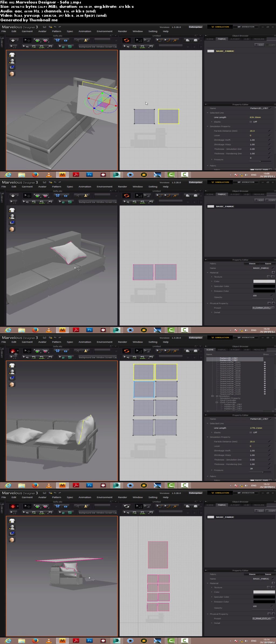Select SeamLinePair_3124 in the scene tree
Screen dimensions: 276x644
pos(230,394)
